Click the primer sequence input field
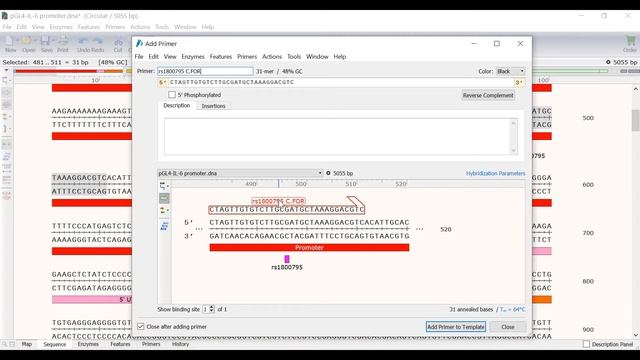The height and width of the screenshot is (360, 640). click(x=341, y=82)
